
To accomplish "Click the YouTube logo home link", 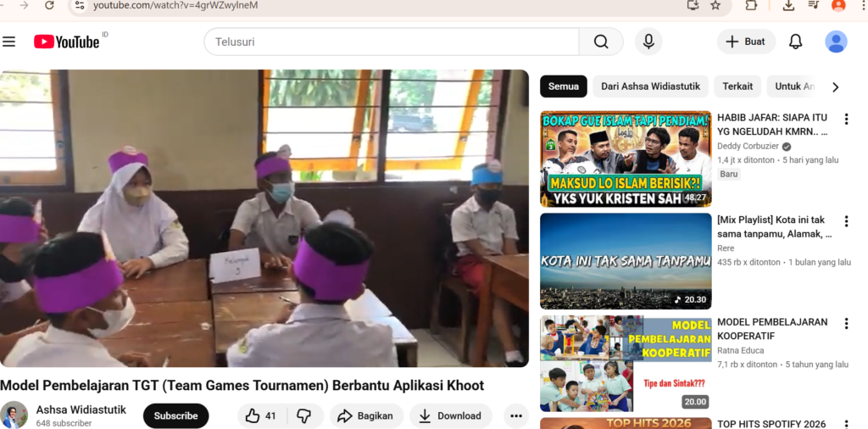I will point(67,42).
